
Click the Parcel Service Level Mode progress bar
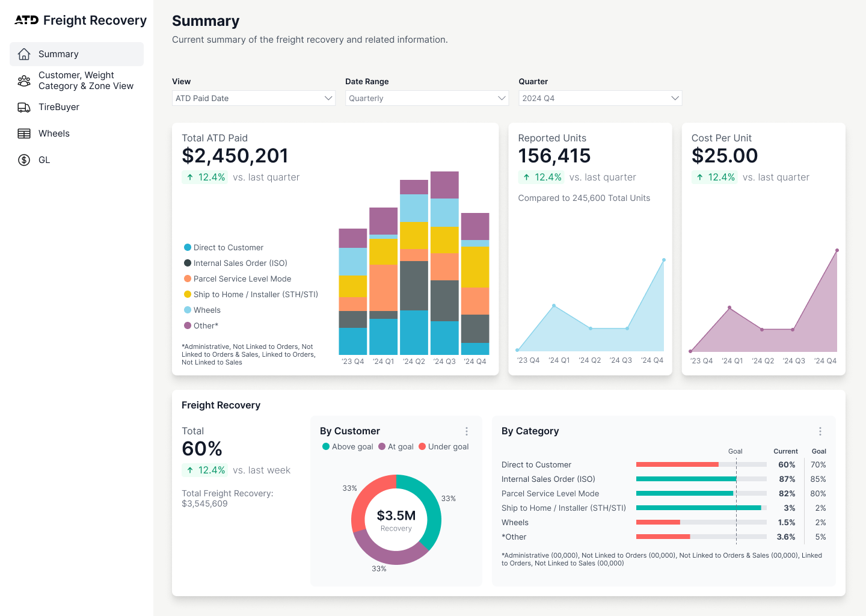[x=701, y=493]
